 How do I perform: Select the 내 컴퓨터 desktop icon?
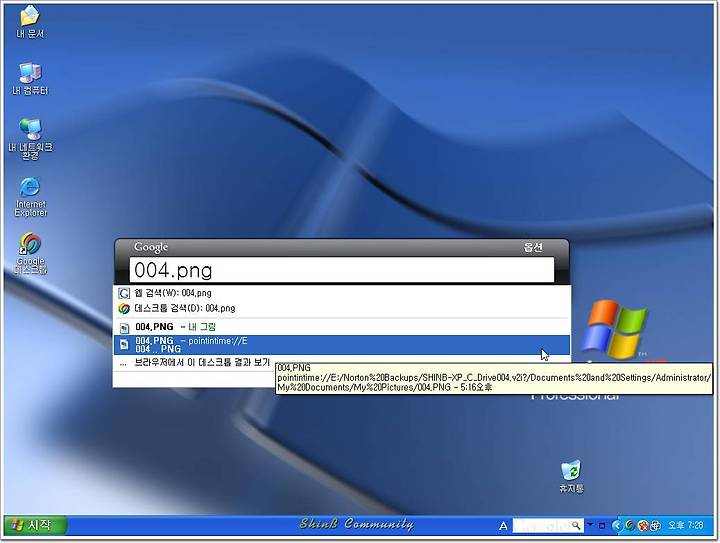click(x=30, y=79)
